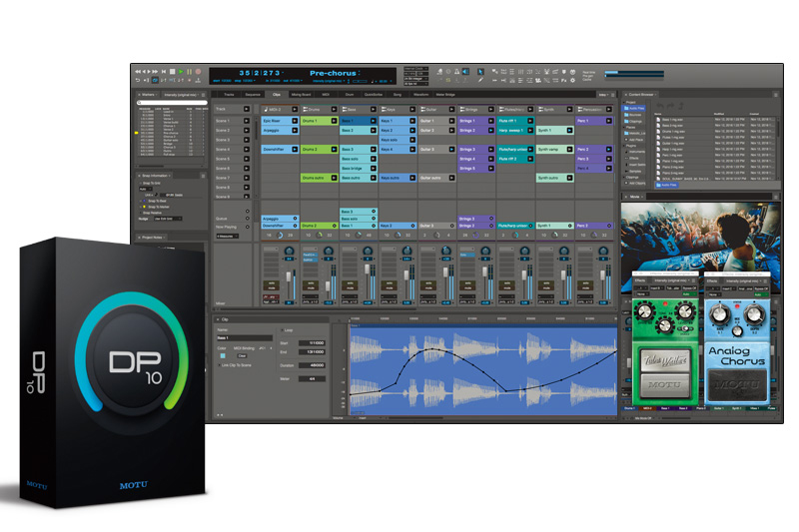This screenshot has width=799, height=532.
Task: Click the green Play transport button
Action: coord(181,72)
